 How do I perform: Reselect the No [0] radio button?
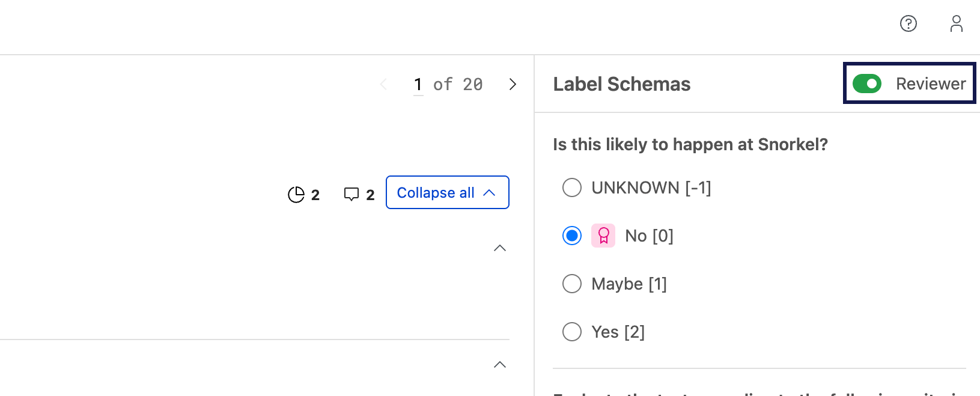(x=571, y=236)
